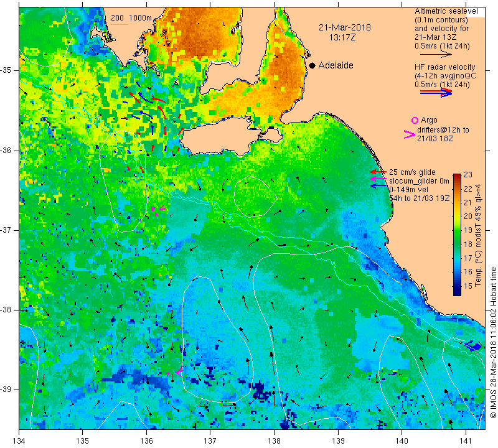Click the magenta Argo circle legend symbol
The width and height of the screenshot is (498, 448).
tap(415, 120)
